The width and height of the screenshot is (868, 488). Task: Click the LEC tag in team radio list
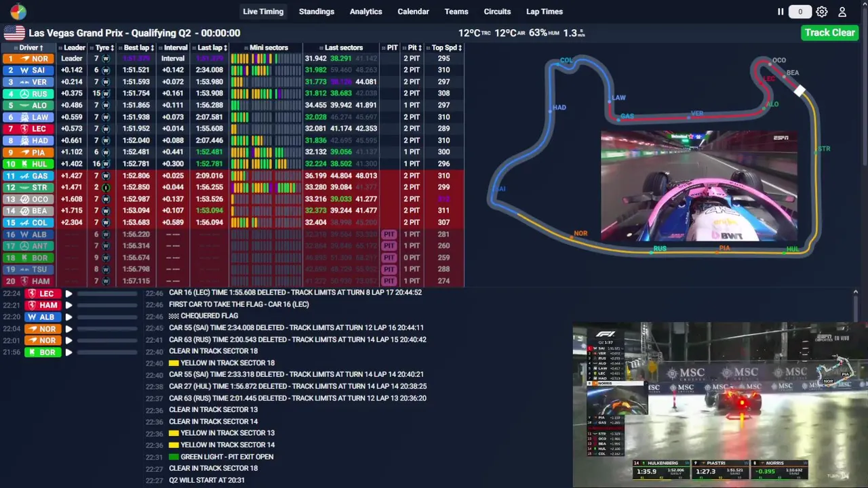click(x=41, y=293)
